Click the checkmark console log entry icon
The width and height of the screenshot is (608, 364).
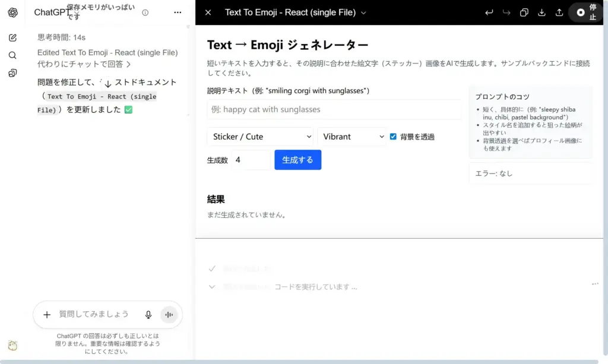click(x=212, y=268)
